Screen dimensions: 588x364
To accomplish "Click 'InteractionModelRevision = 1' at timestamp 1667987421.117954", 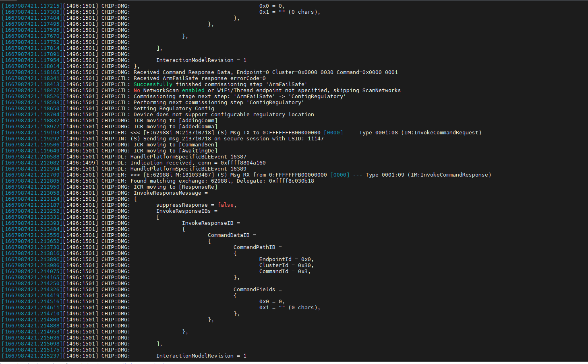I will click(201, 60).
